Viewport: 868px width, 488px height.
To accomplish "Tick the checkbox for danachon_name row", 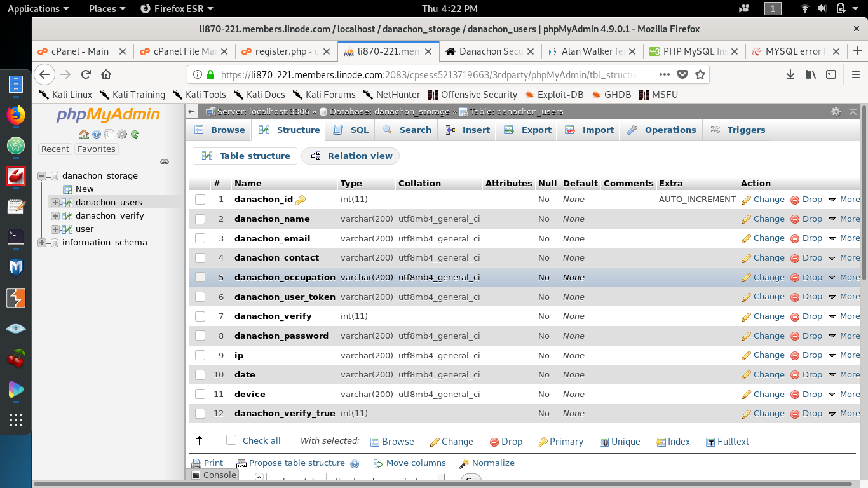I will click(x=200, y=219).
